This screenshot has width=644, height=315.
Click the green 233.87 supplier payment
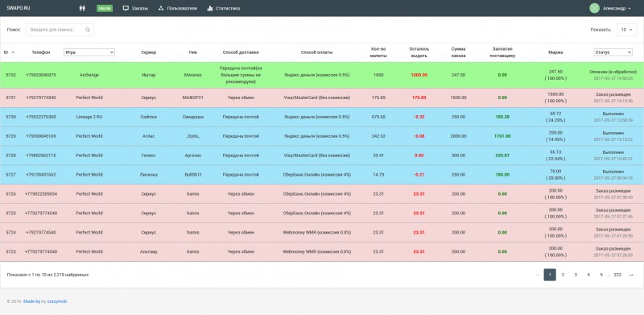502,155
